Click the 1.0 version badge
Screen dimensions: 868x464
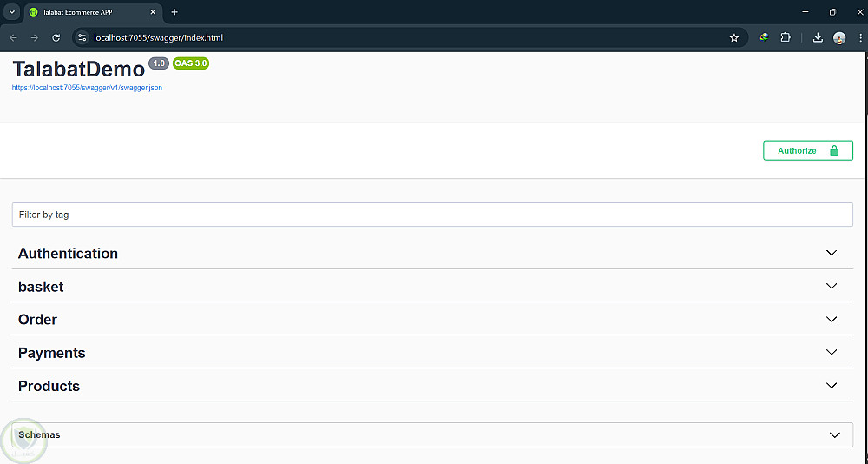coord(159,63)
